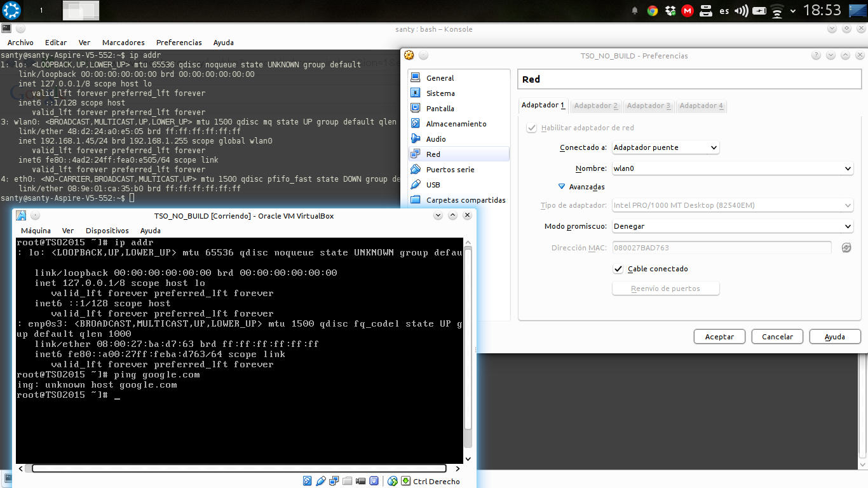Open the volume control in tray

742,11
